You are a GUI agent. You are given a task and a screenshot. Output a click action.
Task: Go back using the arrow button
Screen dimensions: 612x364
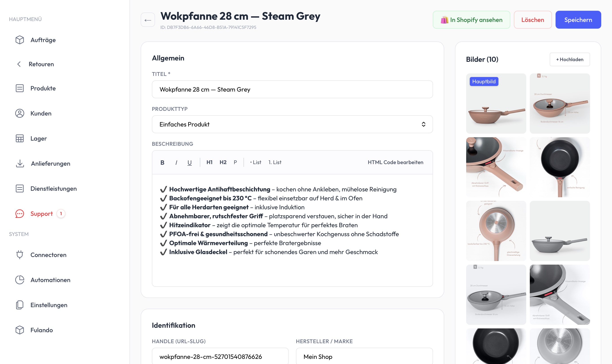click(148, 20)
